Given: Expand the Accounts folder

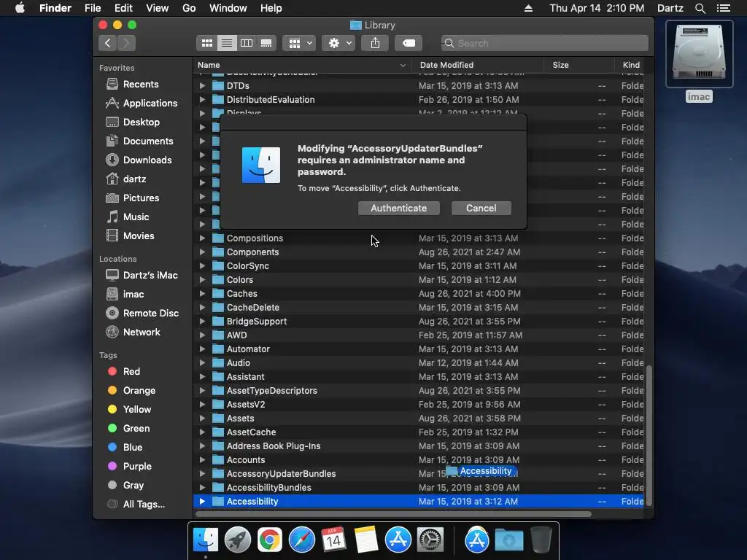Looking at the screenshot, I should coord(202,460).
